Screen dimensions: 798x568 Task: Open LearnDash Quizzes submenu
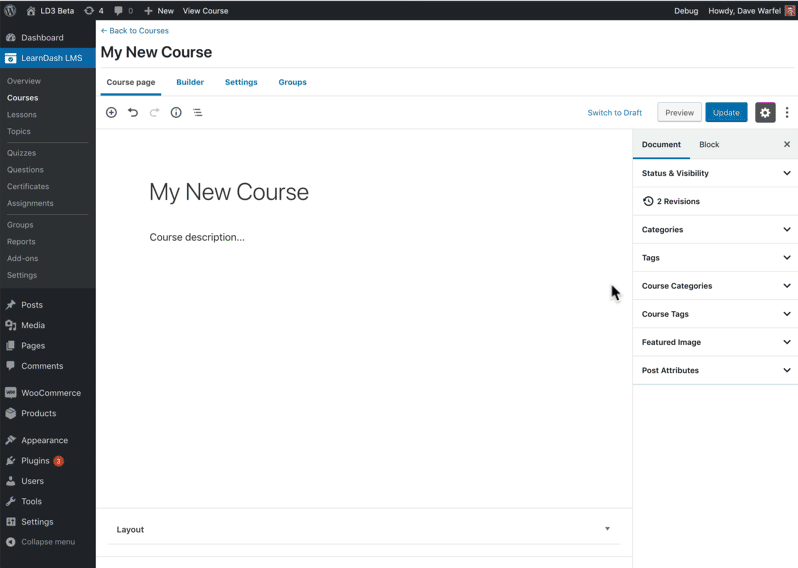click(x=21, y=153)
